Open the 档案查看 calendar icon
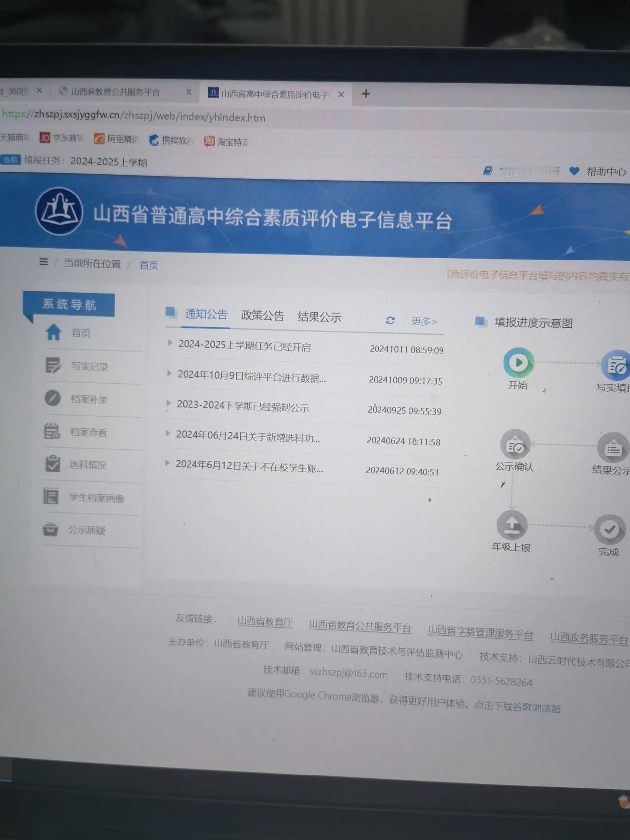Image resolution: width=630 pixels, height=840 pixels. click(x=52, y=431)
